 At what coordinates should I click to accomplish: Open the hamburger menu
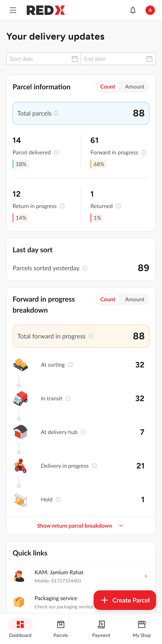(13, 10)
